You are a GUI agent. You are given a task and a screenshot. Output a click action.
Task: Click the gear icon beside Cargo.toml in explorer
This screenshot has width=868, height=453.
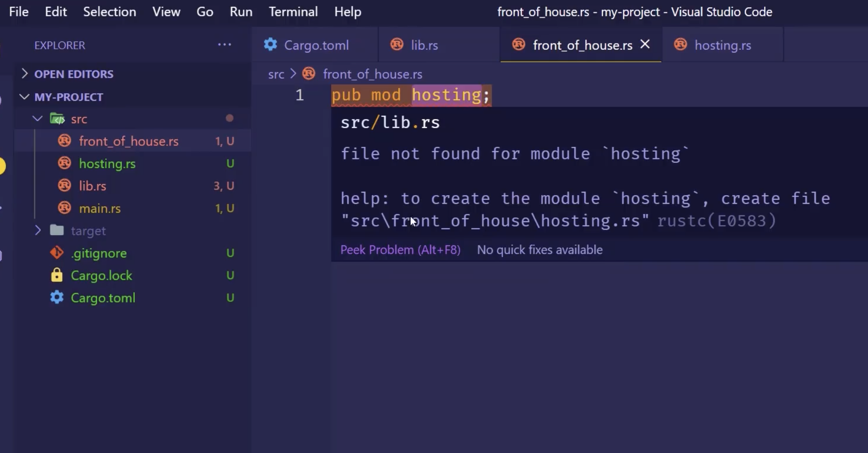pos(56,297)
